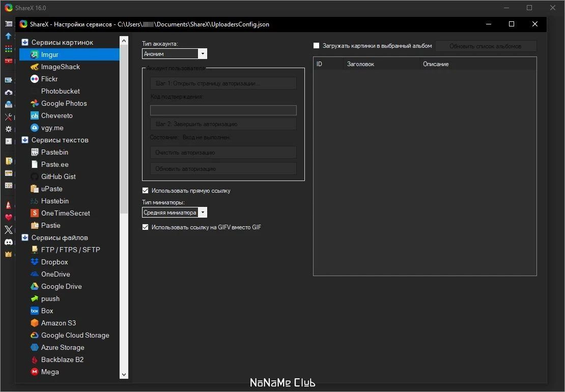Select Backblaze B2 in services list
The image size is (565, 392).
pos(62,359)
